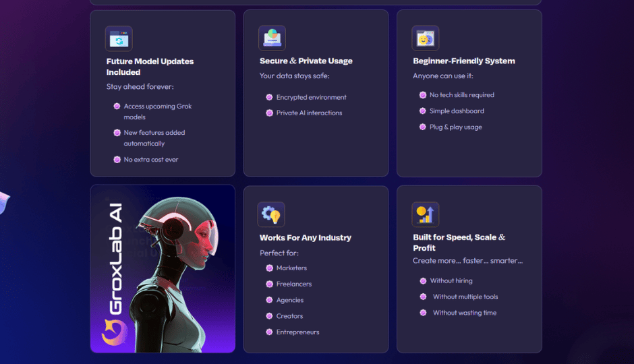Screen dimensions: 634x364
Task: Click the 'Without wasting time' text
Action: pos(465,313)
